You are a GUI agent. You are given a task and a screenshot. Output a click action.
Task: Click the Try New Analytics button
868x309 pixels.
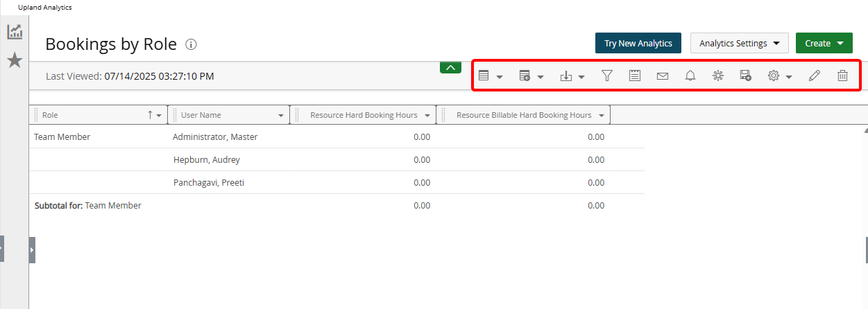coord(638,43)
